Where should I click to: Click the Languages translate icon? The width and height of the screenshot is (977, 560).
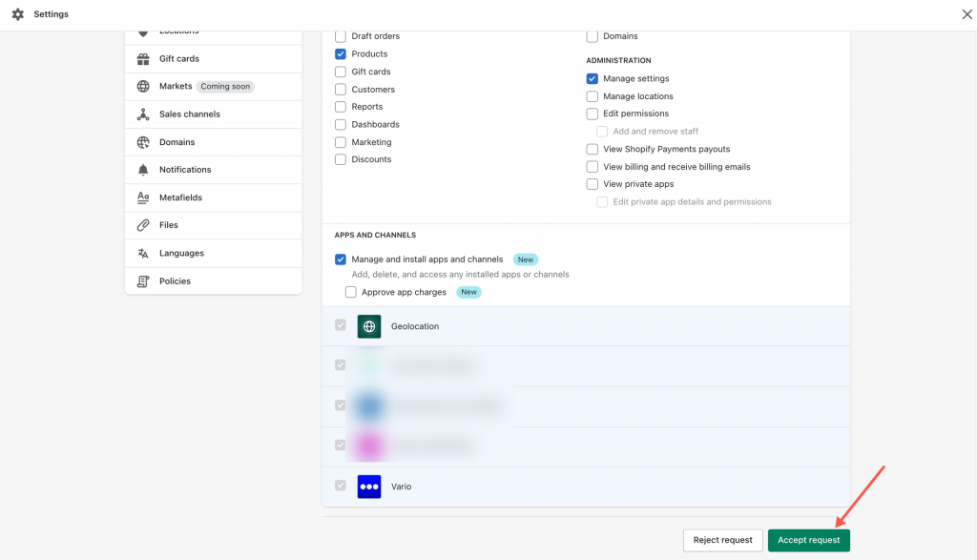143,254
